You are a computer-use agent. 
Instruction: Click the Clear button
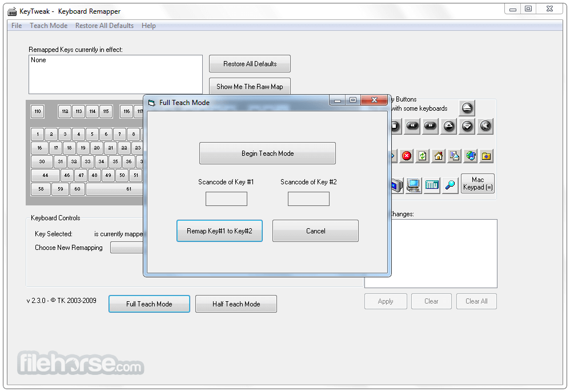[431, 301]
